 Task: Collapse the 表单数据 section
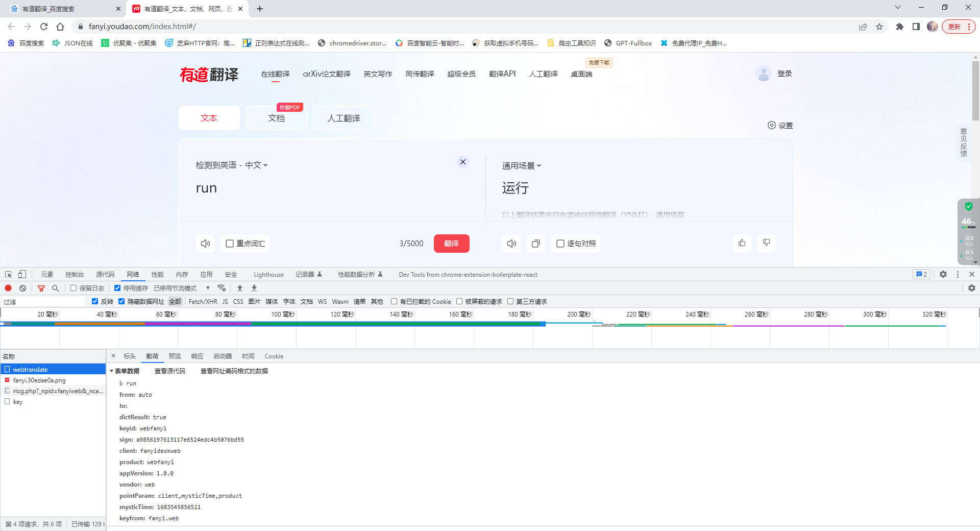point(111,371)
